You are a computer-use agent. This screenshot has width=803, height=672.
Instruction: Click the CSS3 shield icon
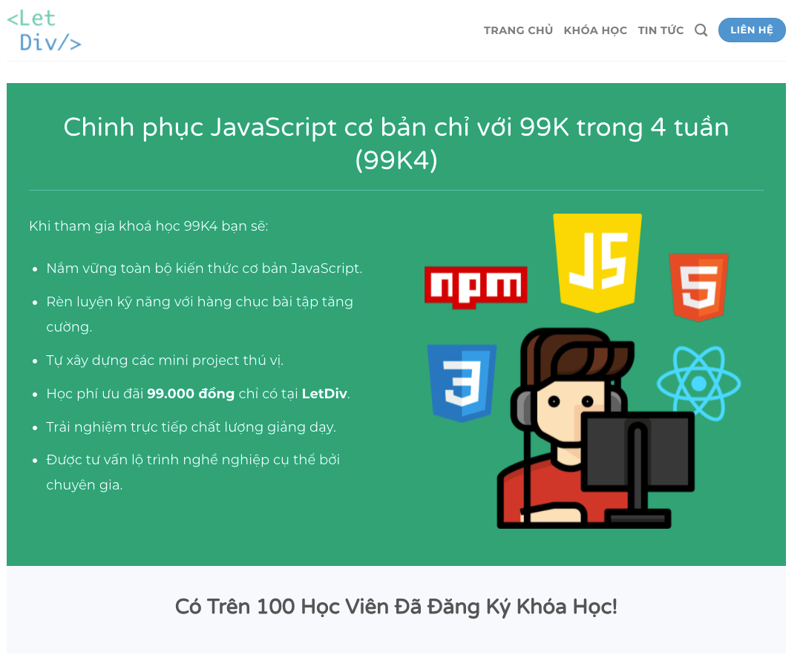coord(462,381)
